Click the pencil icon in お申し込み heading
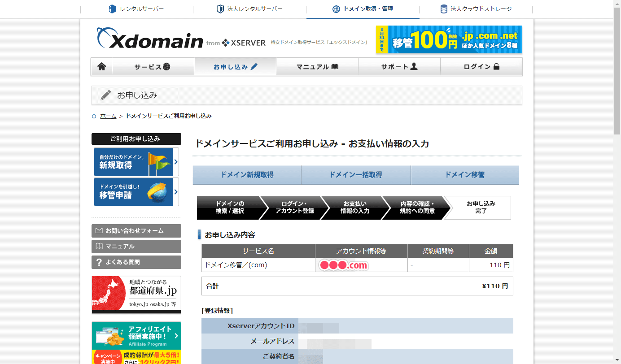This screenshot has width=621, height=364. (106, 95)
